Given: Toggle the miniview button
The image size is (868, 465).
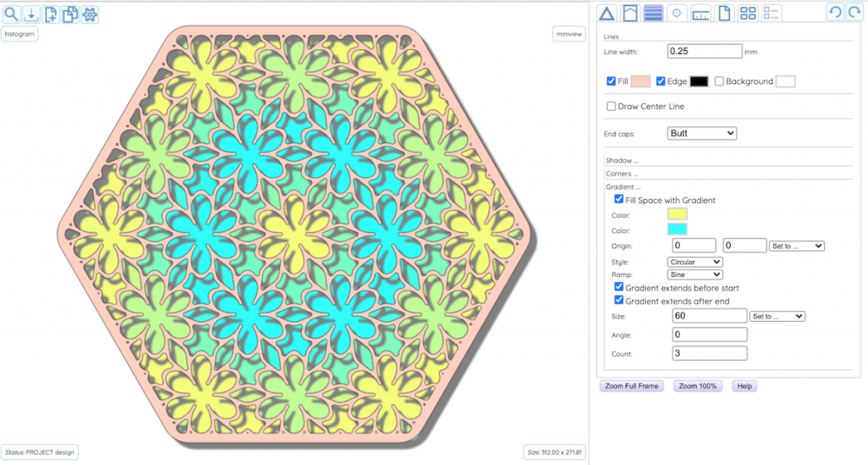Looking at the screenshot, I should (x=569, y=34).
